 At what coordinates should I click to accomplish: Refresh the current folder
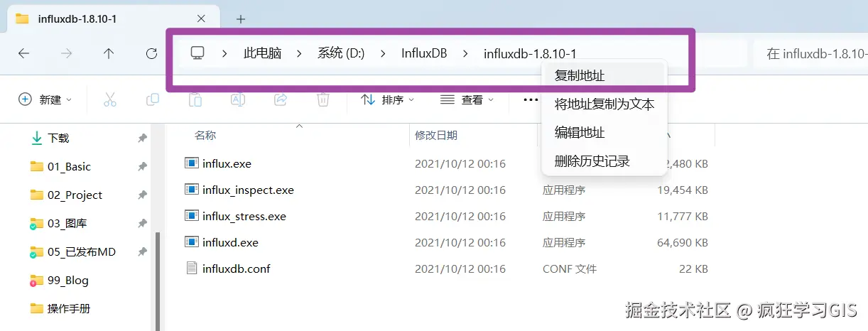pos(151,53)
